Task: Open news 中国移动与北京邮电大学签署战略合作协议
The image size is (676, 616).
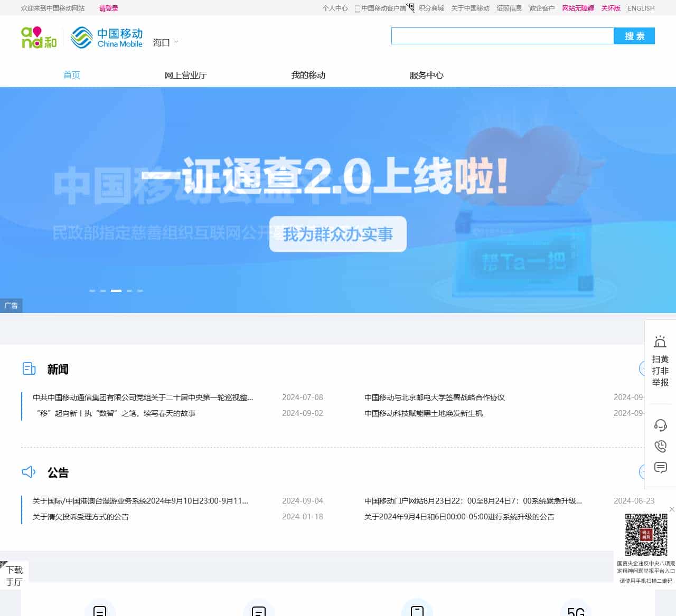Action: click(x=435, y=397)
